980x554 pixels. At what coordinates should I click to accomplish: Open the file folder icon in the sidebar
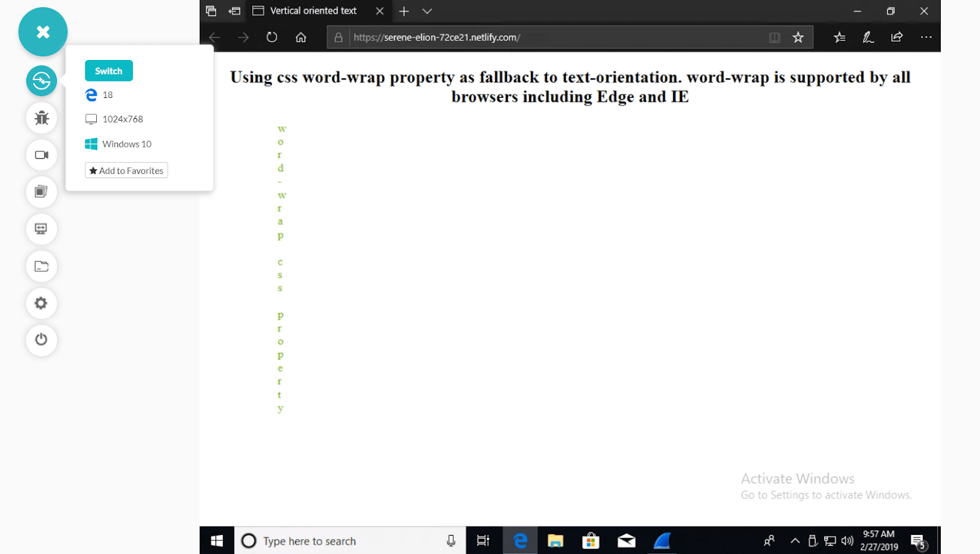[x=41, y=266]
